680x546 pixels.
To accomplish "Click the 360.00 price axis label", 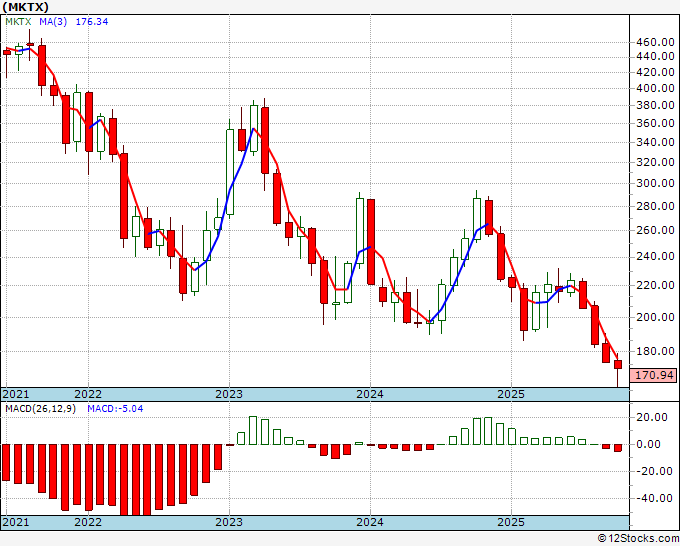I will pos(655,124).
